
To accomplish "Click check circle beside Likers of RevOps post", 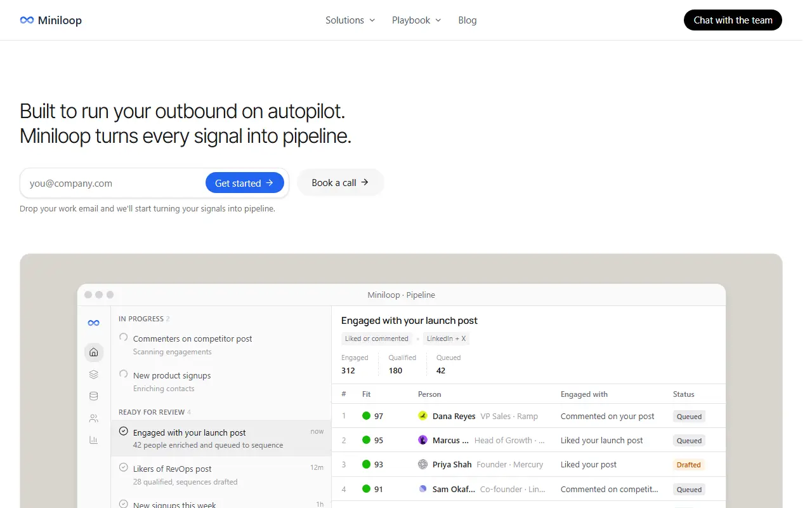I will coord(124,467).
